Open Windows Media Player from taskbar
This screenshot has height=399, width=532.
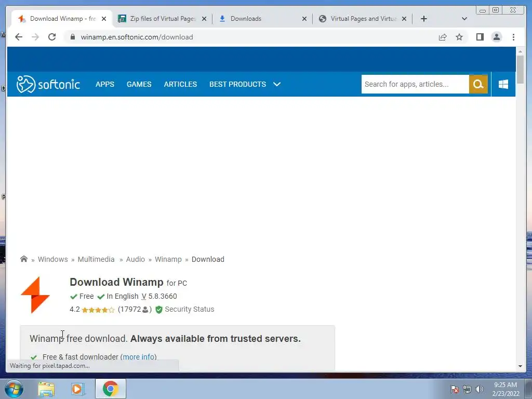point(78,389)
